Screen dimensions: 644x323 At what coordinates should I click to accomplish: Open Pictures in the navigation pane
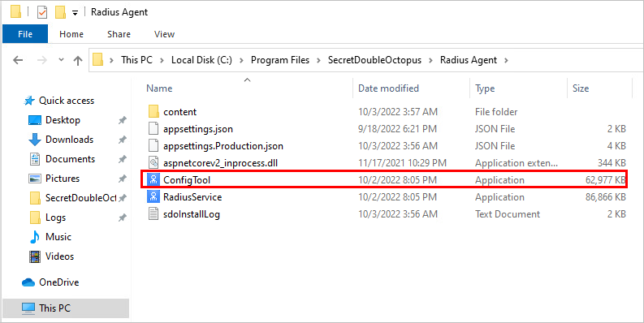pos(63,179)
